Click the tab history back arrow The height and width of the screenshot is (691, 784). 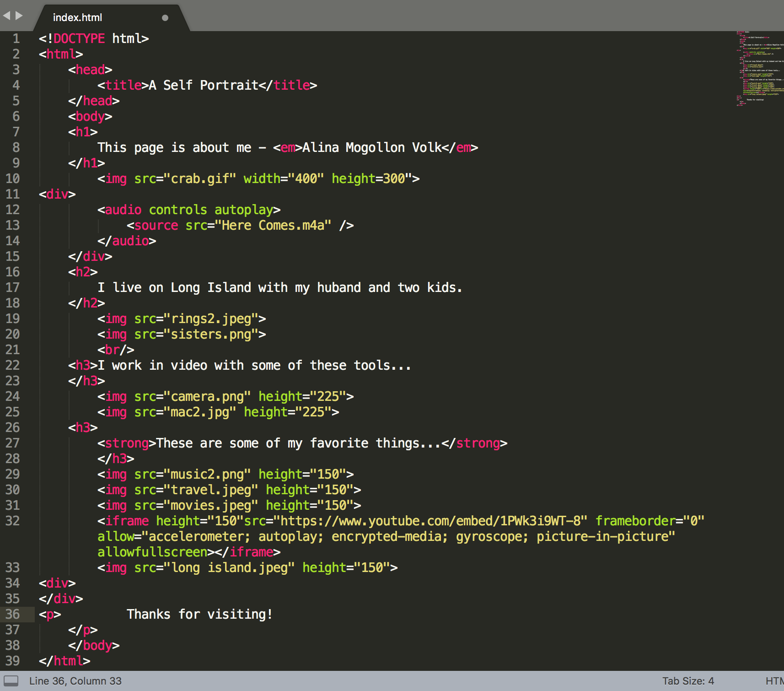(6, 16)
